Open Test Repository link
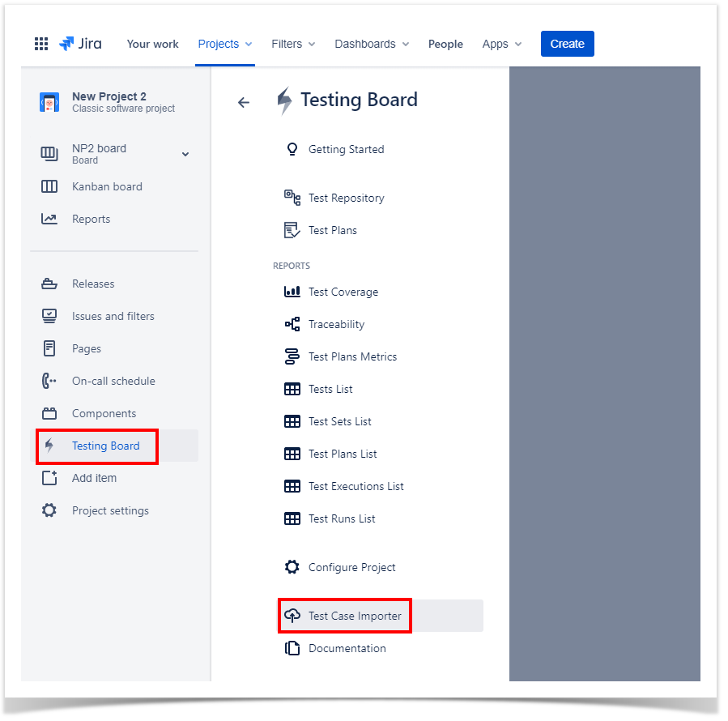Viewport: 728px width, 721px height. [x=347, y=198]
